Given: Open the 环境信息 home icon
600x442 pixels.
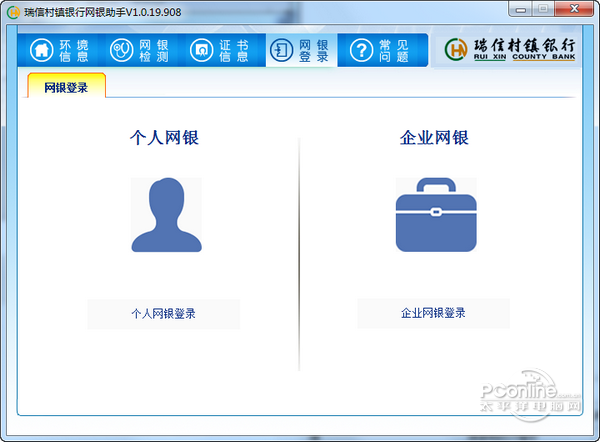Looking at the screenshot, I should (41, 50).
